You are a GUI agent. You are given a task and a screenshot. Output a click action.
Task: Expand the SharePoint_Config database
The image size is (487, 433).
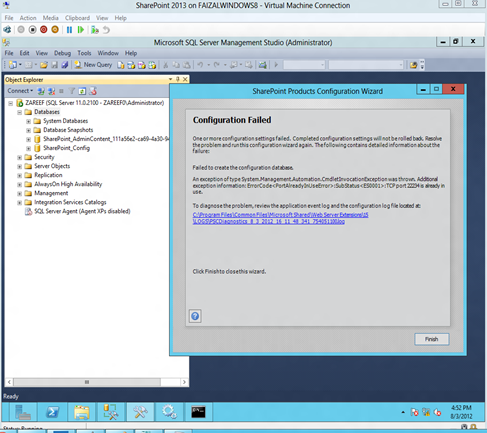[28, 148]
